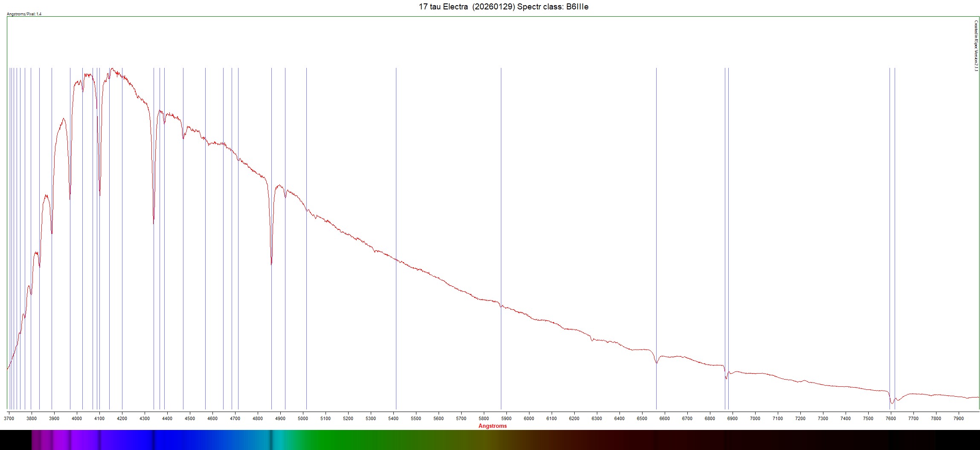Screen dimensions: 980x450
Task: Click the dark band in the cyan spectrum strip
Action: (x=270, y=440)
